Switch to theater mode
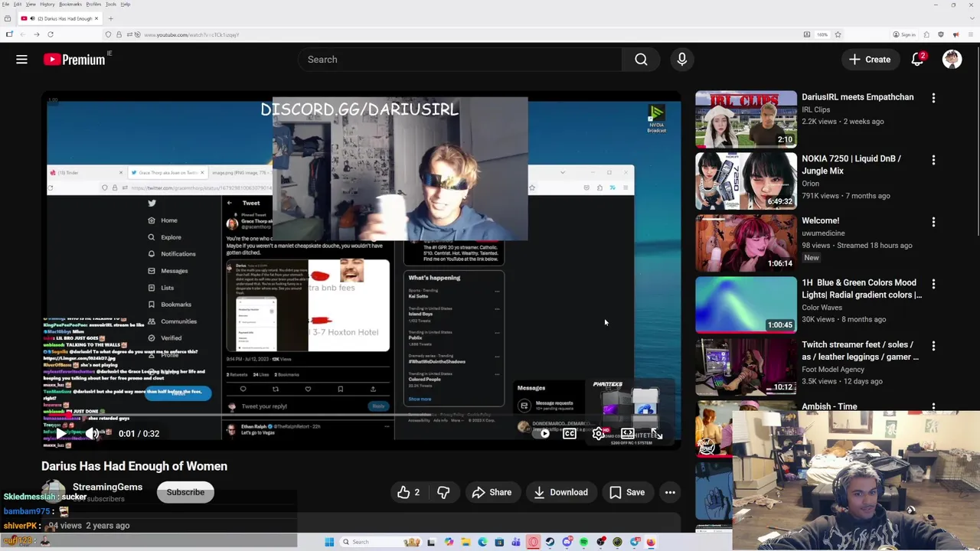980x551 pixels. 627,433
